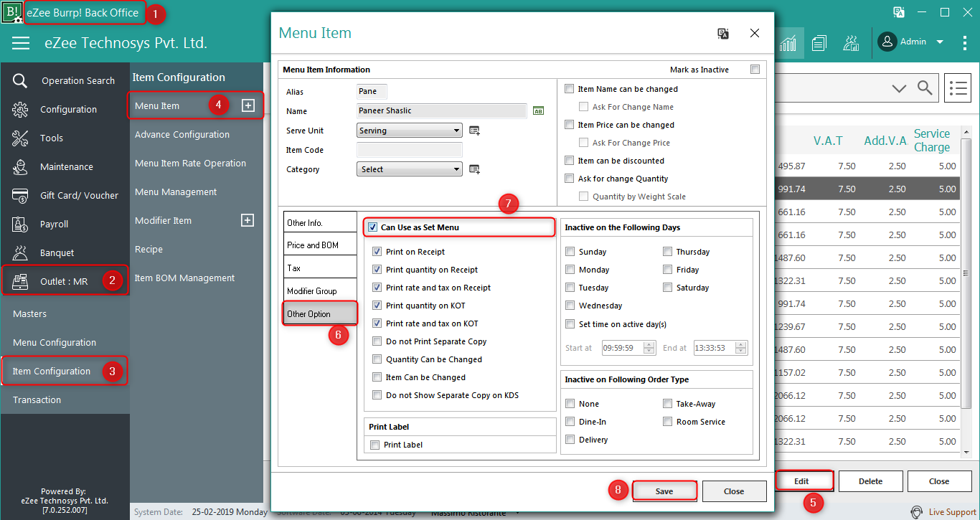Click the Item Code input field
Screen dimensions: 980x520
click(410, 150)
